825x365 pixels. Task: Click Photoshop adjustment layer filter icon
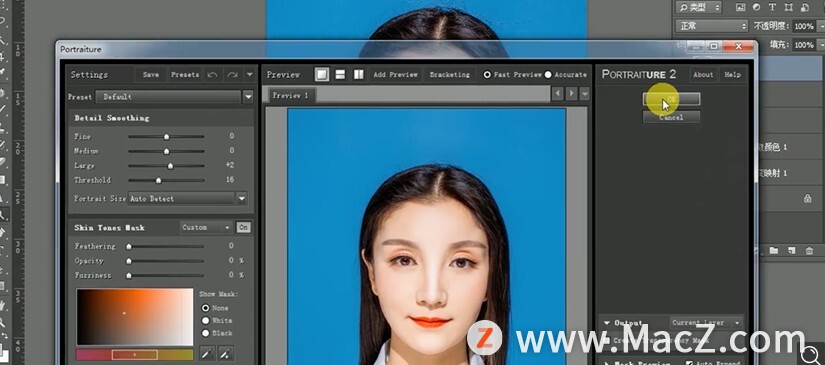756,7
